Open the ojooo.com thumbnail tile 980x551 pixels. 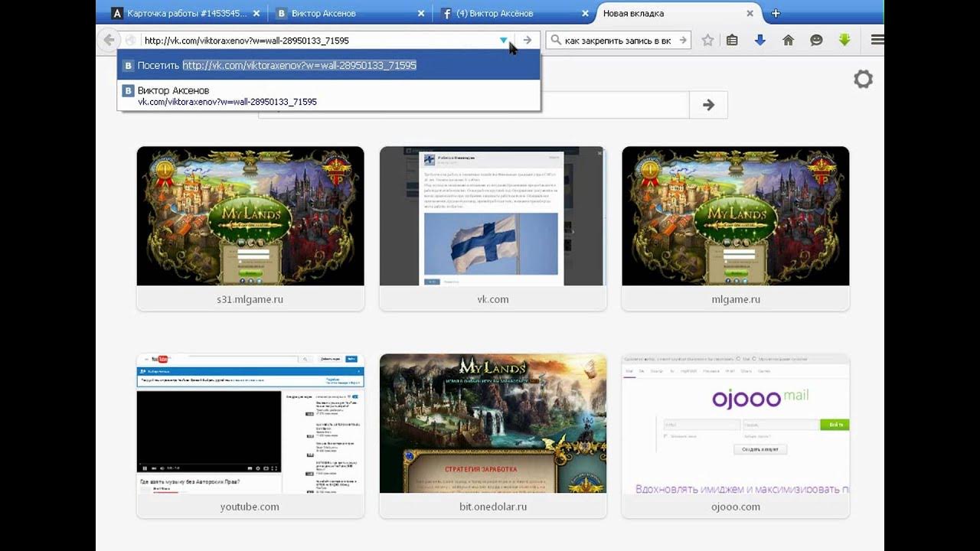click(x=736, y=435)
